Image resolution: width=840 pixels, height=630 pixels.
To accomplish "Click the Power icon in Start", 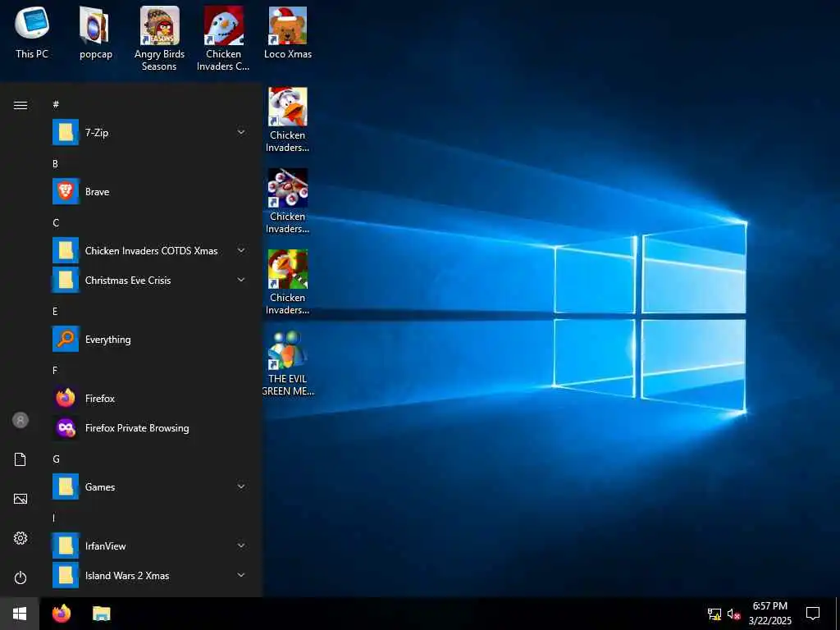I will (x=21, y=577).
